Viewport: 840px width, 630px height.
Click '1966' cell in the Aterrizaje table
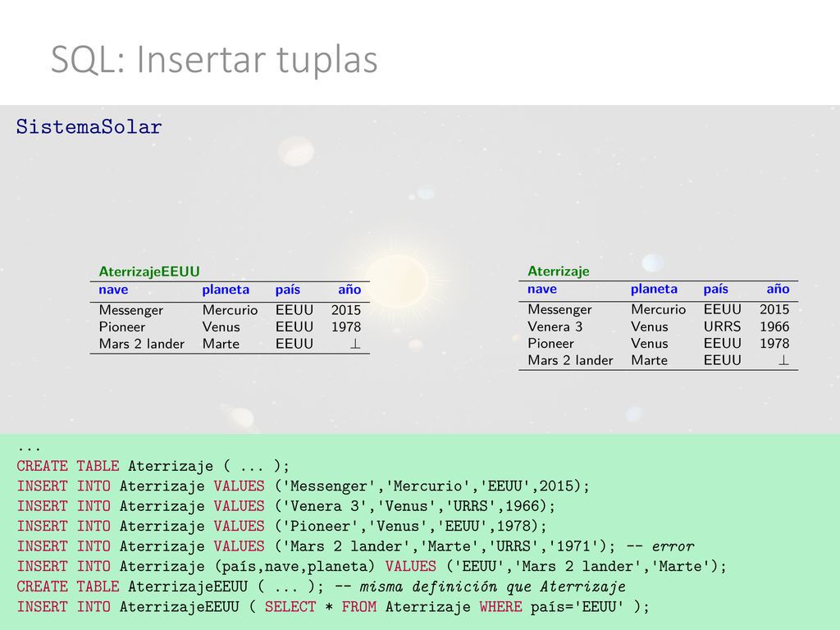(774, 326)
